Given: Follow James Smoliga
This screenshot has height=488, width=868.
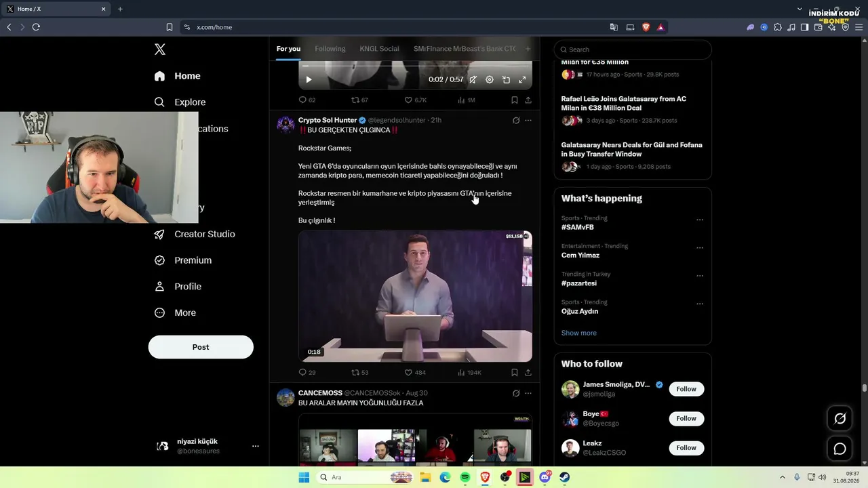Looking at the screenshot, I should point(686,389).
